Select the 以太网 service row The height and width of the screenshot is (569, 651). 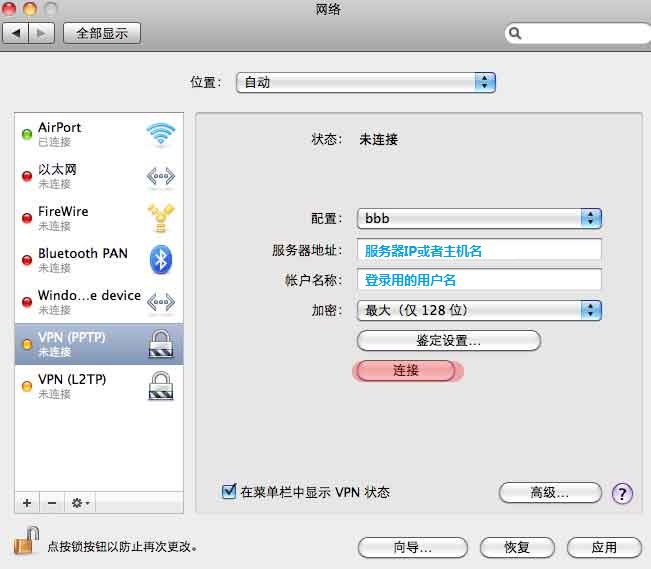tap(99, 176)
